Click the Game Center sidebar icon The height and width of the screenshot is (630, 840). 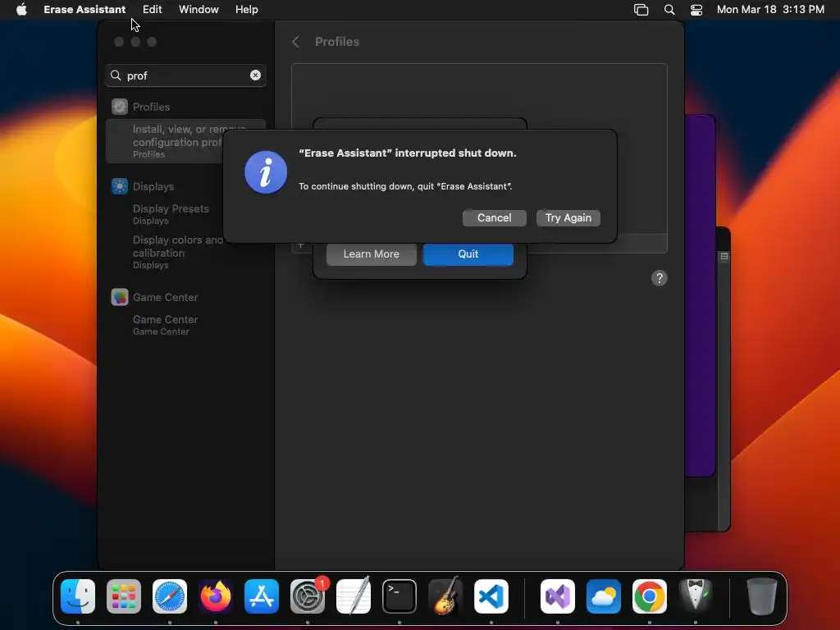pos(120,297)
